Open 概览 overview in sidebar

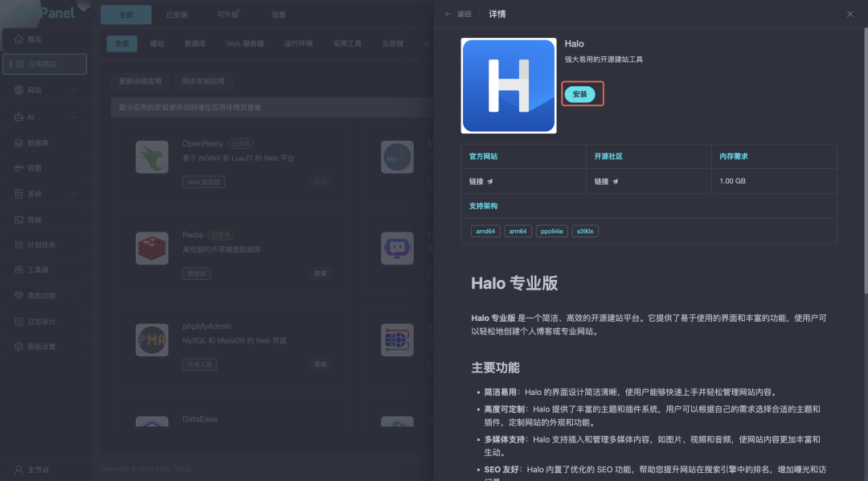[44, 39]
